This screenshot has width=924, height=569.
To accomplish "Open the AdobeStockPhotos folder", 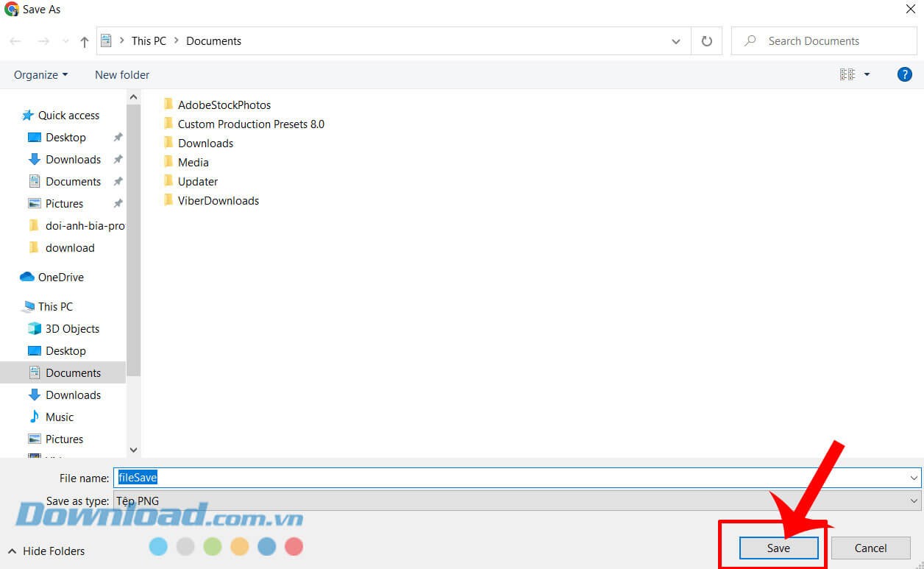I will click(x=224, y=105).
